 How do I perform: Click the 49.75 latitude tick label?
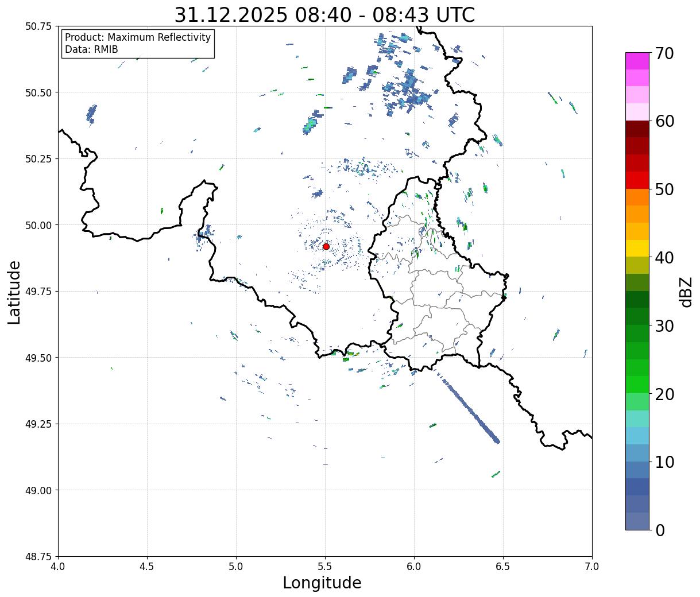click(38, 292)
